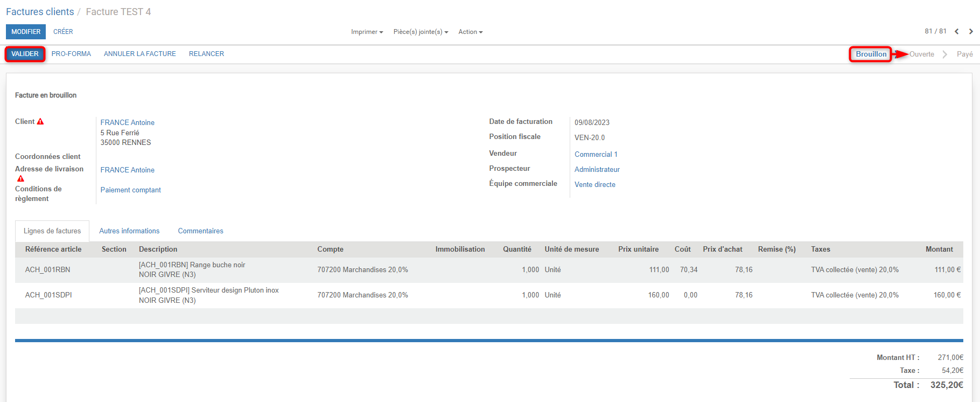
Task: Click the 111,00 € line amount
Action: (948, 270)
